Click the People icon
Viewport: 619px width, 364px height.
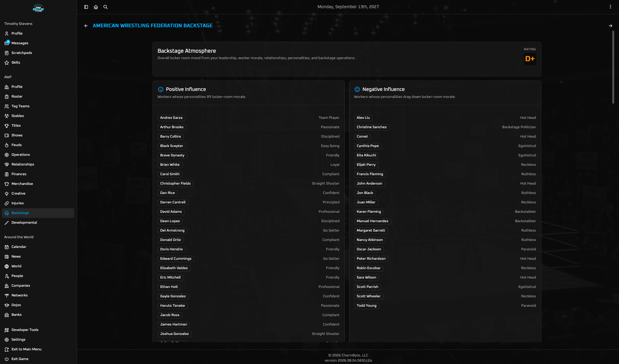click(7, 276)
